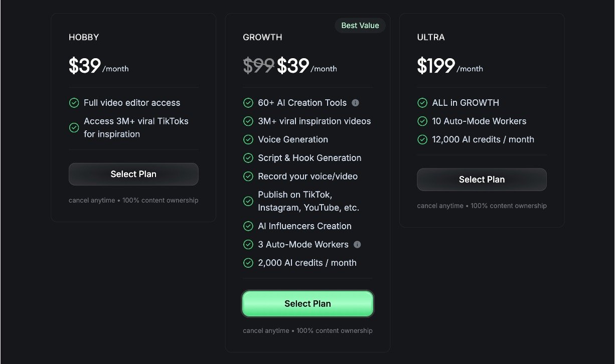Viewport: 615px width, 364px height.
Task: Click checkmark icon next to Voice Generation
Action: coord(248,139)
